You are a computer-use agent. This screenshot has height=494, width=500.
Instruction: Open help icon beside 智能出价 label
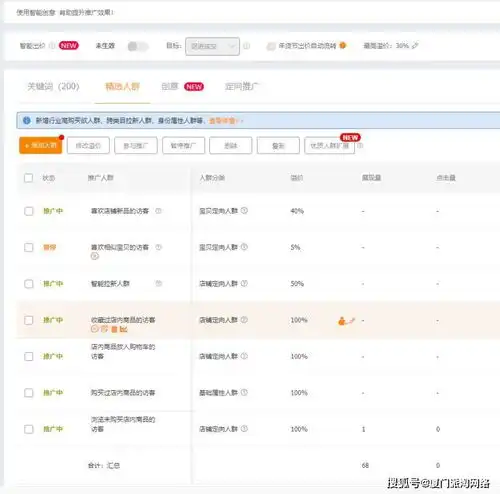52,46
